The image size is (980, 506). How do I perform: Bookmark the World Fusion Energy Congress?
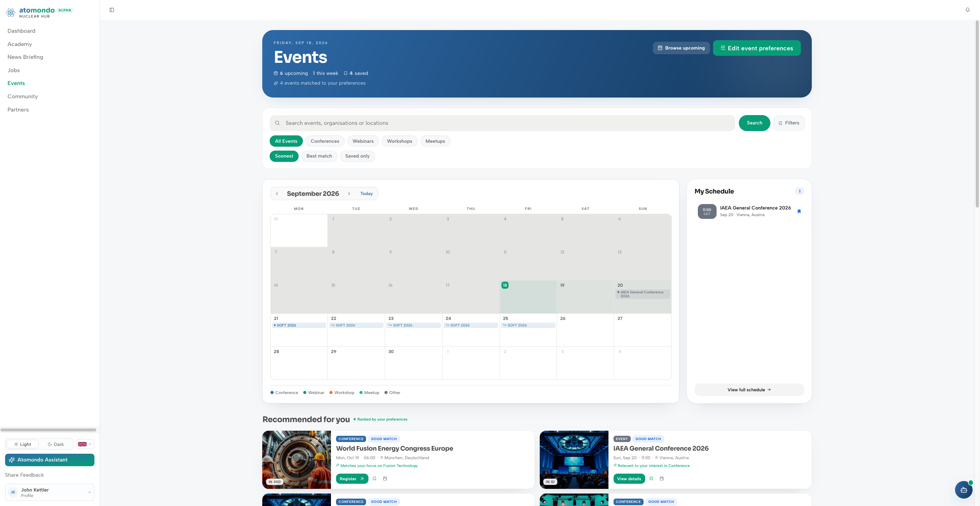coord(374,479)
